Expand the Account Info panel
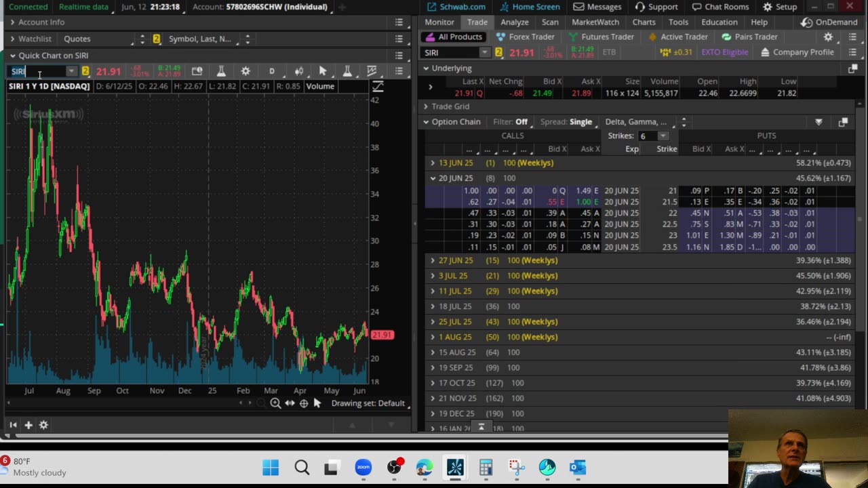The image size is (868, 488). (12, 22)
